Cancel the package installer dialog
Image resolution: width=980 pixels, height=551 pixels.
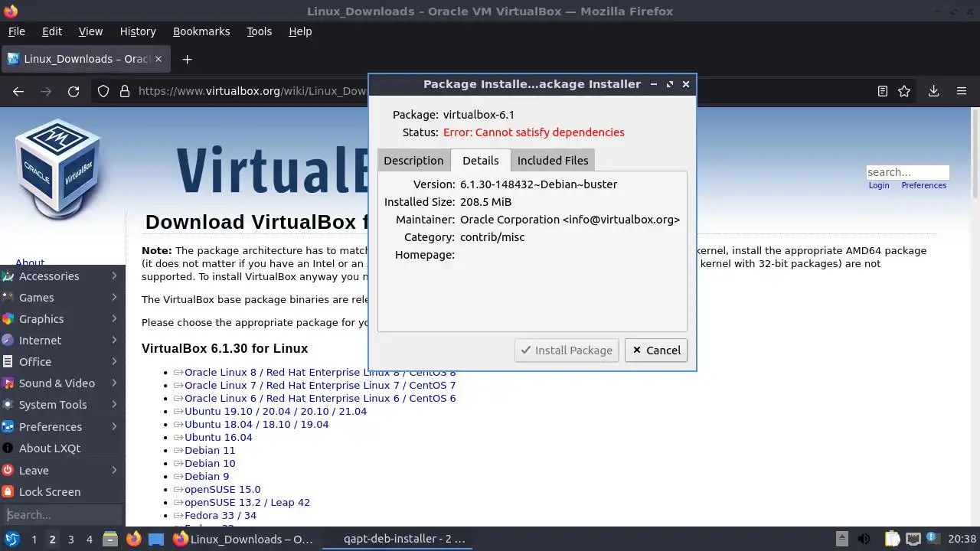656,350
